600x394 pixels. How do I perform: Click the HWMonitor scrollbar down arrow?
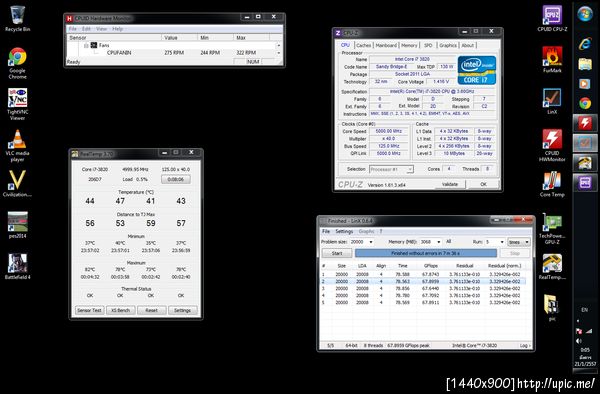click(279, 53)
